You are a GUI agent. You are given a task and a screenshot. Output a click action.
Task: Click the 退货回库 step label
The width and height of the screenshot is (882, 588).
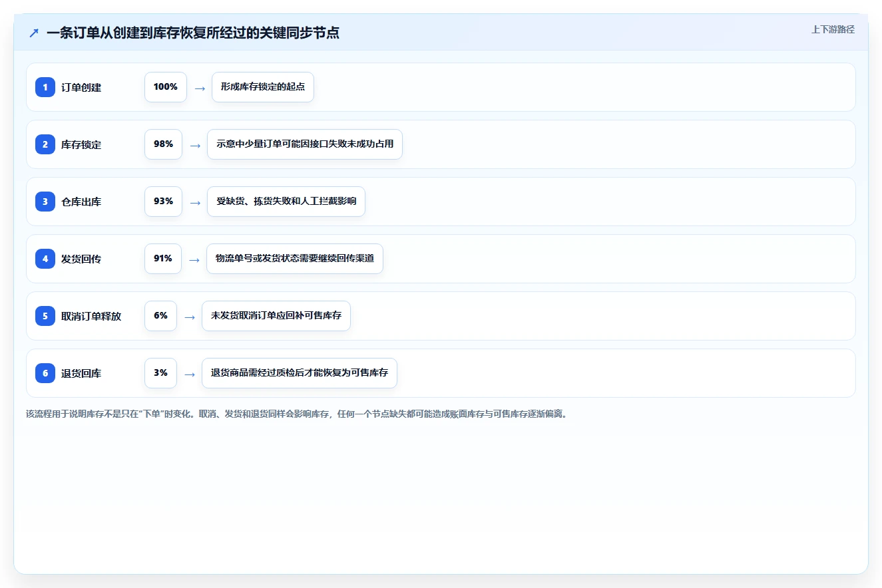pyautogui.click(x=81, y=373)
